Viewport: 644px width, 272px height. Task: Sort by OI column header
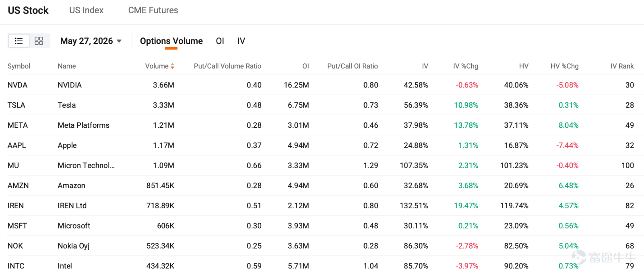click(x=305, y=66)
